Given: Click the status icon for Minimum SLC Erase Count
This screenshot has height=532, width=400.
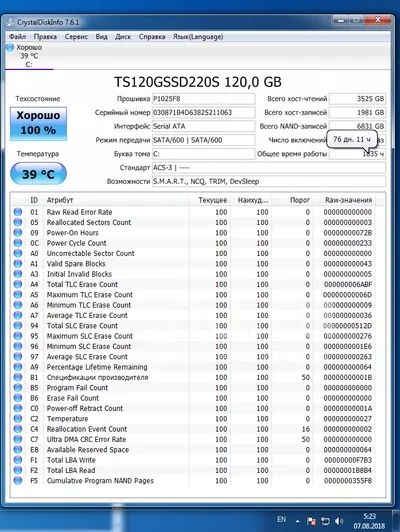Looking at the screenshot, I should point(18,346).
